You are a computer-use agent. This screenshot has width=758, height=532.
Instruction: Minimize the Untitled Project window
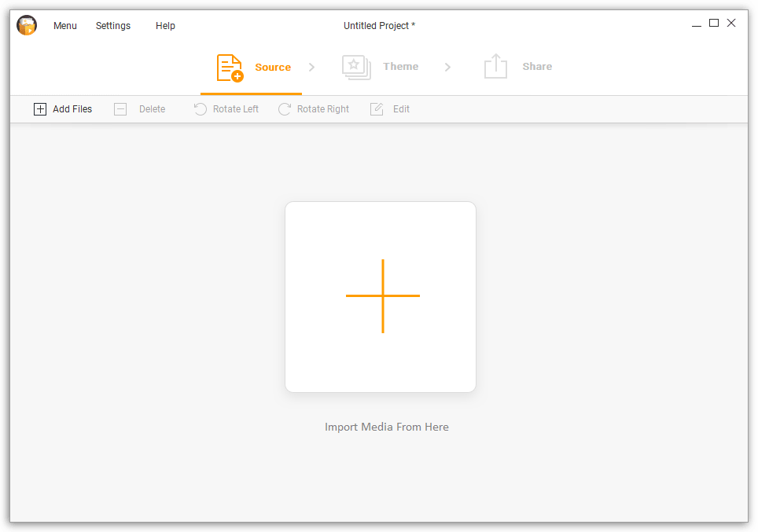pyautogui.click(x=697, y=25)
